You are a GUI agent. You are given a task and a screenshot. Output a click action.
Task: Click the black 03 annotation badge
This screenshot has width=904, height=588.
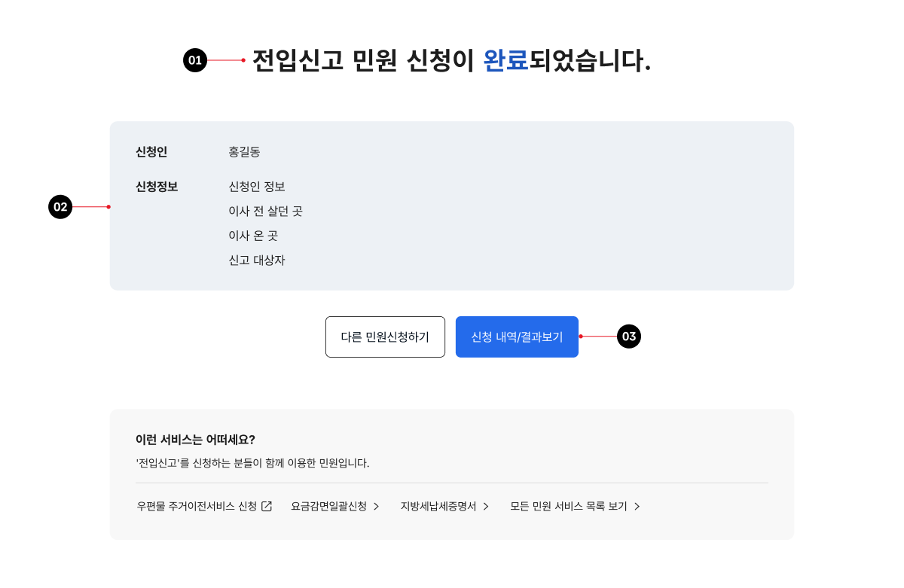[629, 337]
